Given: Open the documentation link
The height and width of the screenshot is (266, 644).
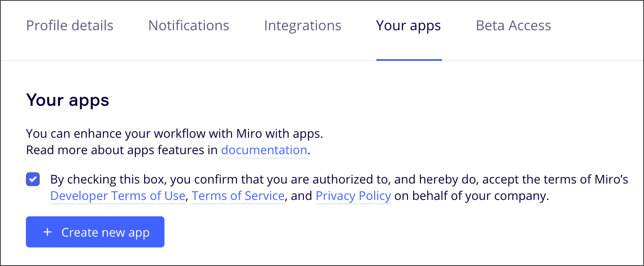Looking at the screenshot, I should tap(264, 150).
